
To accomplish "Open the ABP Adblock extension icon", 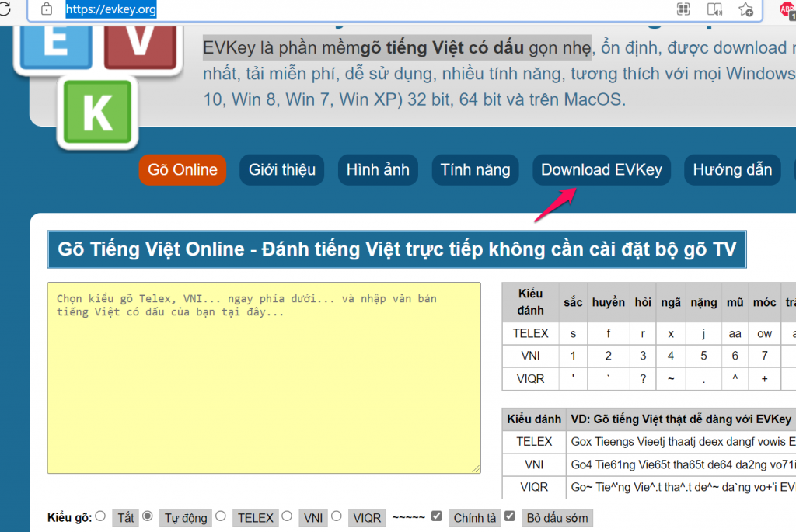I will (x=788, y=9).
